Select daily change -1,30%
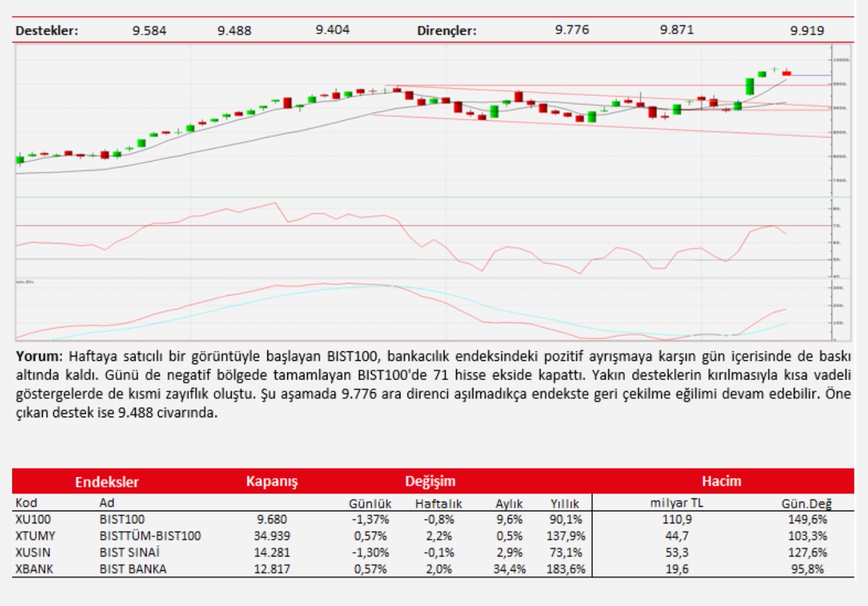868x606 pixels. (x=370, y=553)
